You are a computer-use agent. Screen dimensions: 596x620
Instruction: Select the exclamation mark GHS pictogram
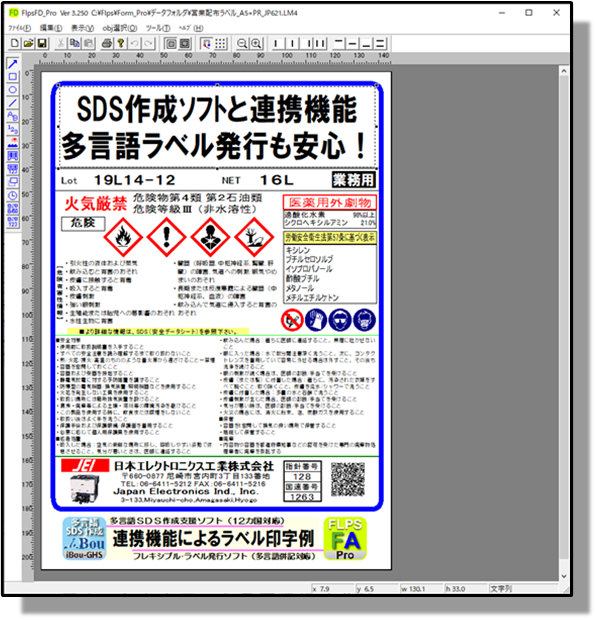[x=167, y=237]
